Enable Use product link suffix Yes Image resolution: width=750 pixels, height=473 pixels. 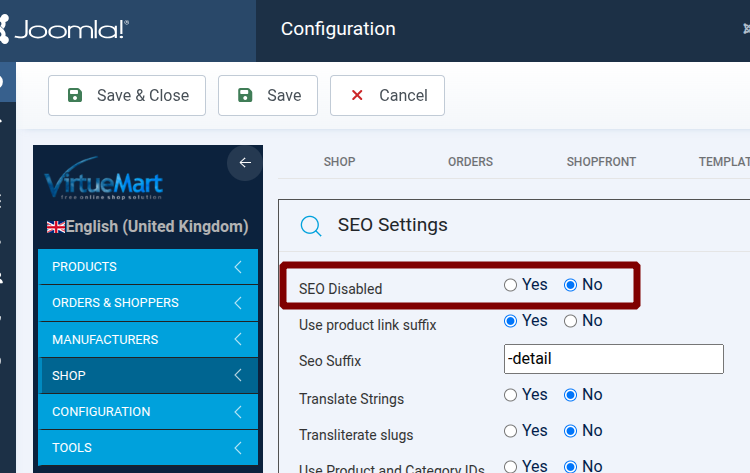(510, 321)
